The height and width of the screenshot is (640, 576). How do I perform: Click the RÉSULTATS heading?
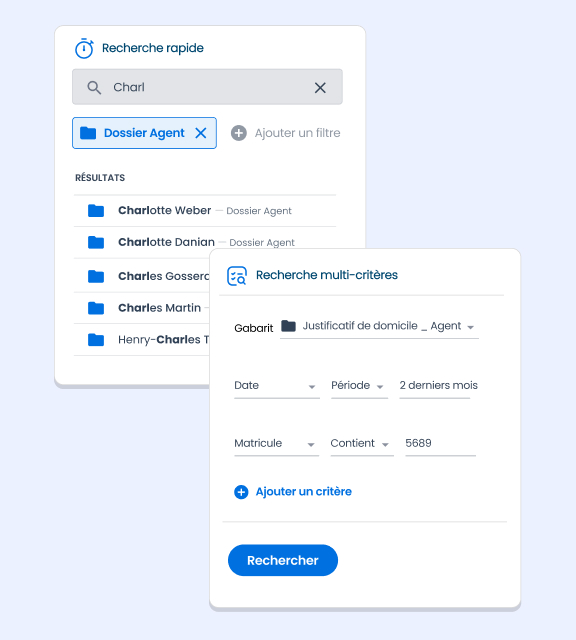pos(100,178)
